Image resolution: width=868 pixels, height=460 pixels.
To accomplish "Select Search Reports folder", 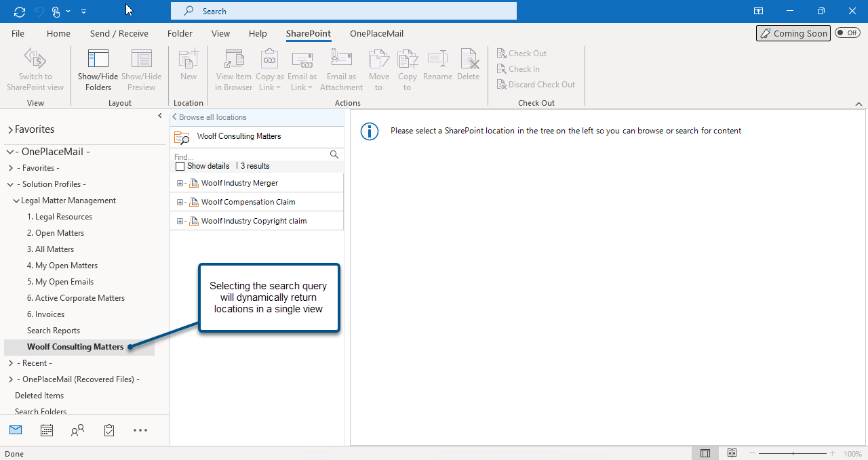I will [x=54, y=331].
